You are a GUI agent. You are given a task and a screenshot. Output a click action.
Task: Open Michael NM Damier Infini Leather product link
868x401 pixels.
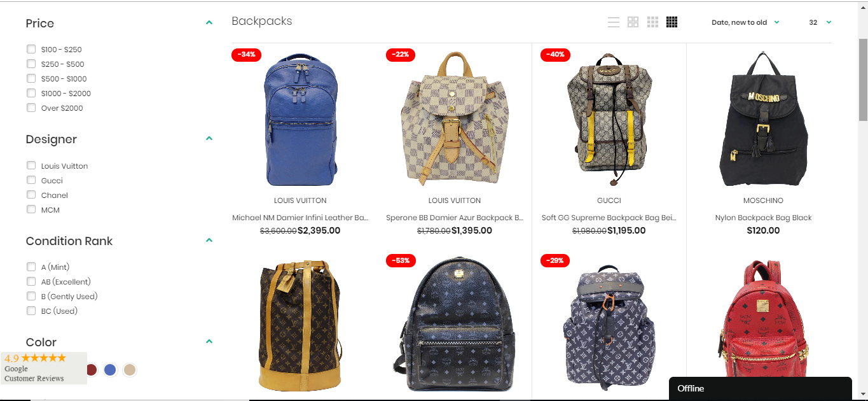pyautogui.click(x=300, y=218)
